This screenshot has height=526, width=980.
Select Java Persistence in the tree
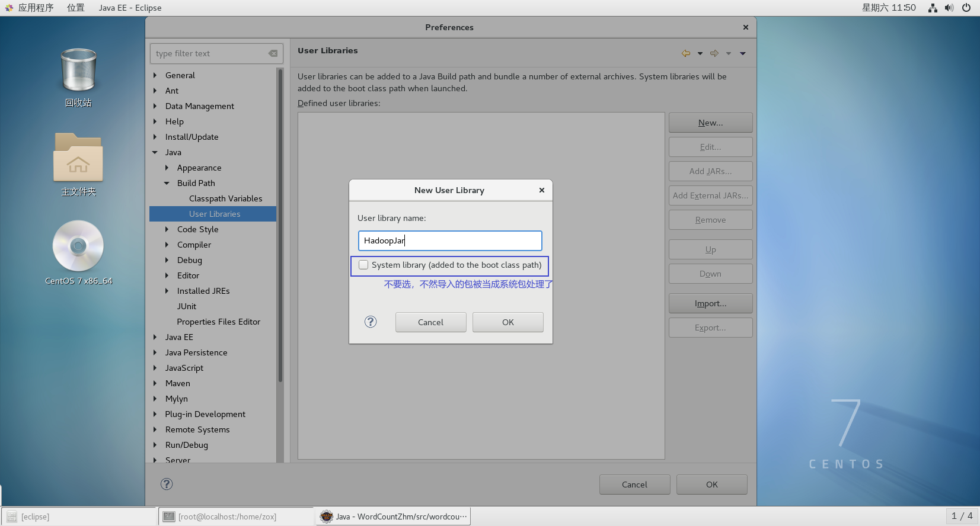point(196,352)
